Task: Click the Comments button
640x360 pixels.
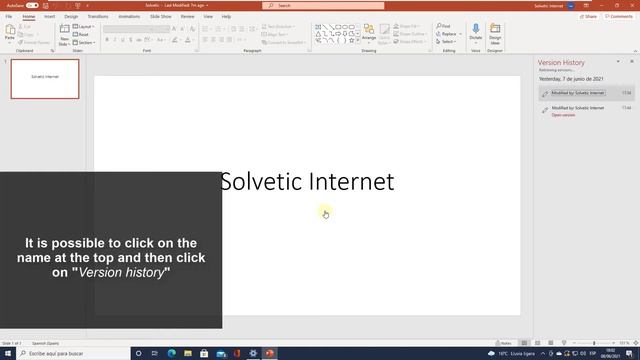Action: click(x=619, y=16)
